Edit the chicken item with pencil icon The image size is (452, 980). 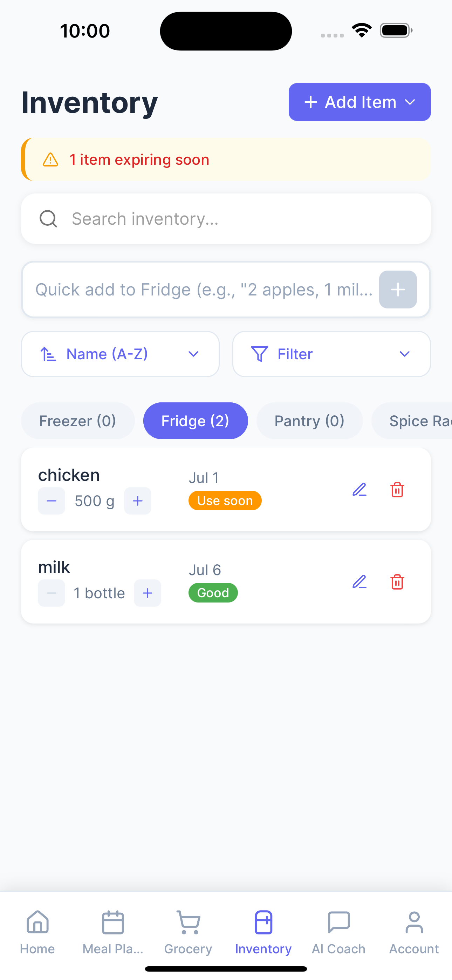tap(359, 490)
